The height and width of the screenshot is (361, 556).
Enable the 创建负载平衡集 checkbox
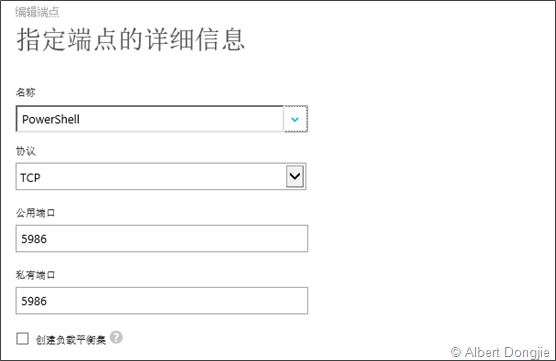pyautogui.click(x=22, y=339)
